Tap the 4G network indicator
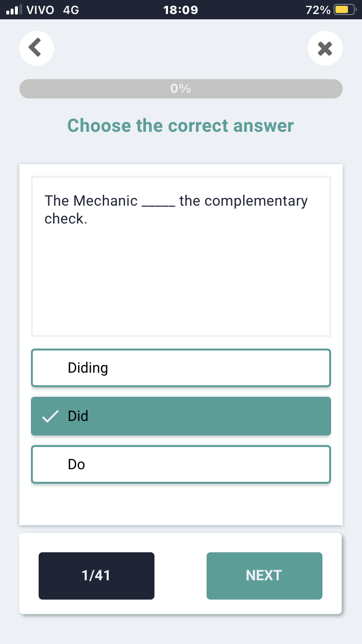The width and height of the screenshot is (362, 644). click(x=71, y=10)
